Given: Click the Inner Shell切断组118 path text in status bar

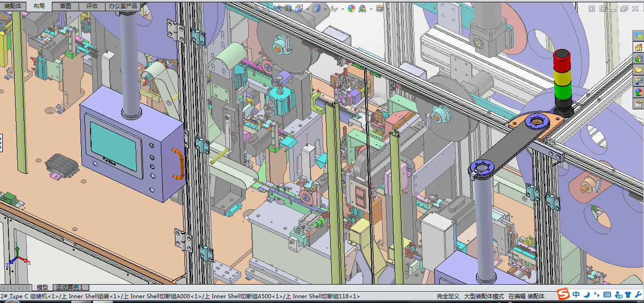Looking at the screenshot, I should click(323, 296).
